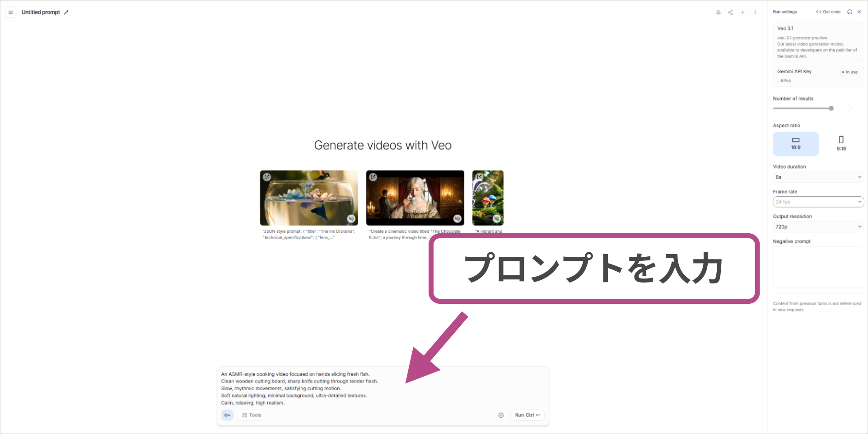Open the navigation sidebar menu

10,12
